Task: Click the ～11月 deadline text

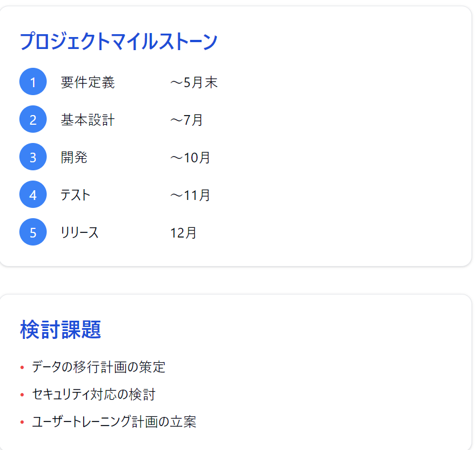Action: (x=190, y=195)
